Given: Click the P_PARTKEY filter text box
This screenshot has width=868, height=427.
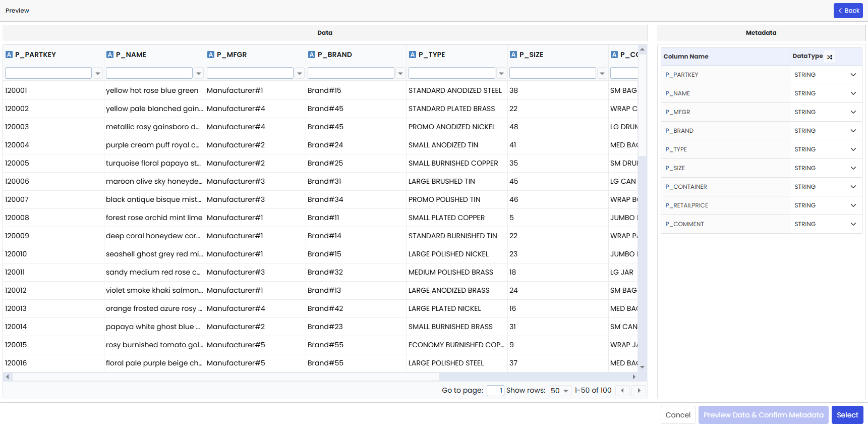Looking at the screenshot, I should [x=48, y=73].
